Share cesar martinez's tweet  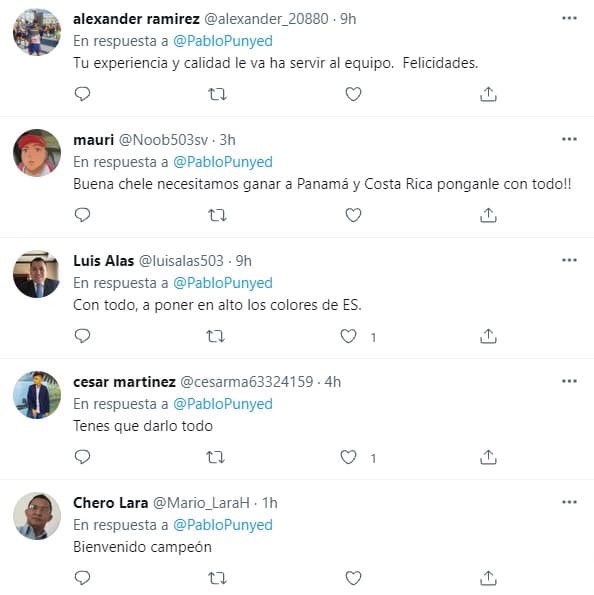(x=488, y=457)
